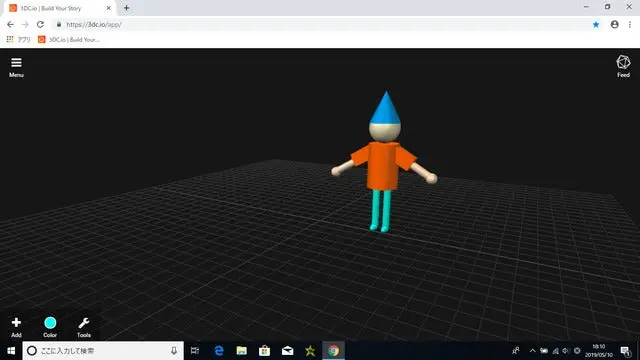Select the teal legs of the figure
Screen dimensions: 640x360
381,210
